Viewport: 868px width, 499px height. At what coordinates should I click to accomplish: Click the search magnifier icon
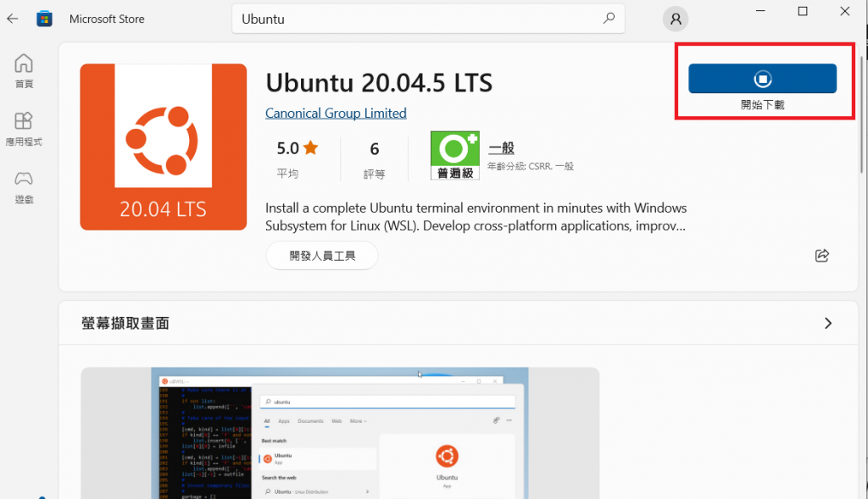point(609,19)
